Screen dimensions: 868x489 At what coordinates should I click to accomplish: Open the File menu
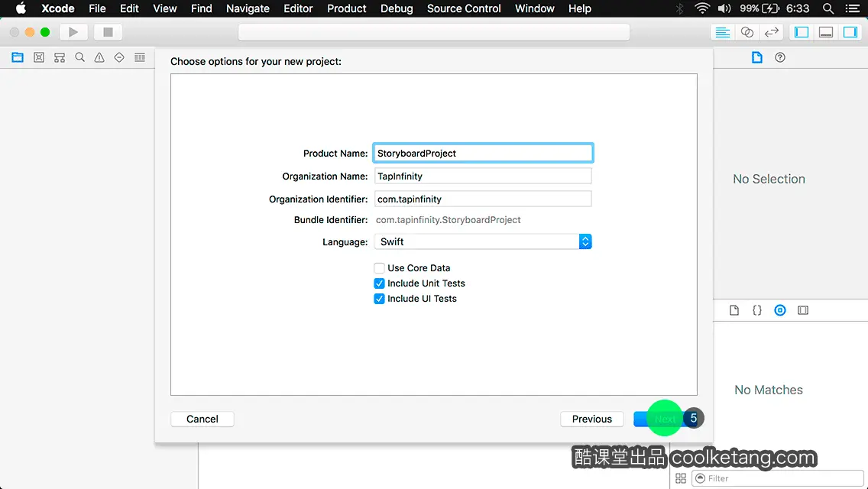click(x=97, y=8)
